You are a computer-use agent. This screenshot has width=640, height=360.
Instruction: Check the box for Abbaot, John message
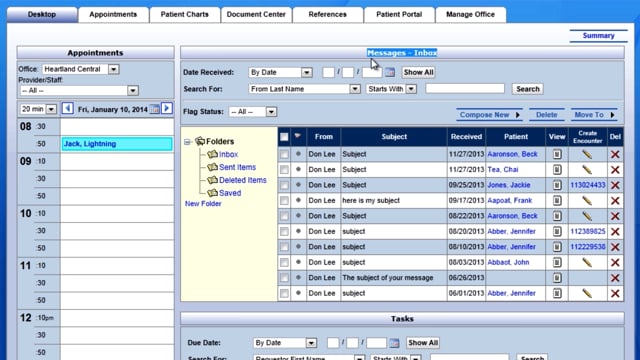(x=284, y=262)
